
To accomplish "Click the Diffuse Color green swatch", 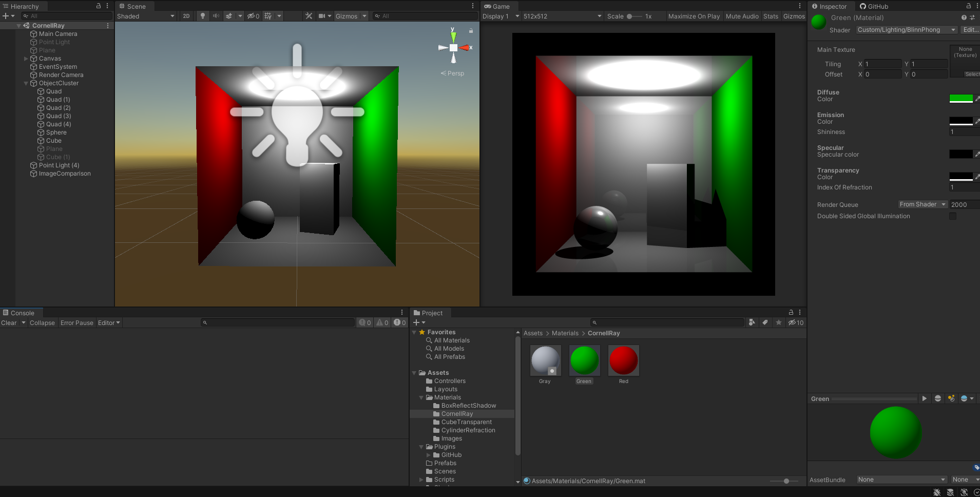I will point(962,98).
